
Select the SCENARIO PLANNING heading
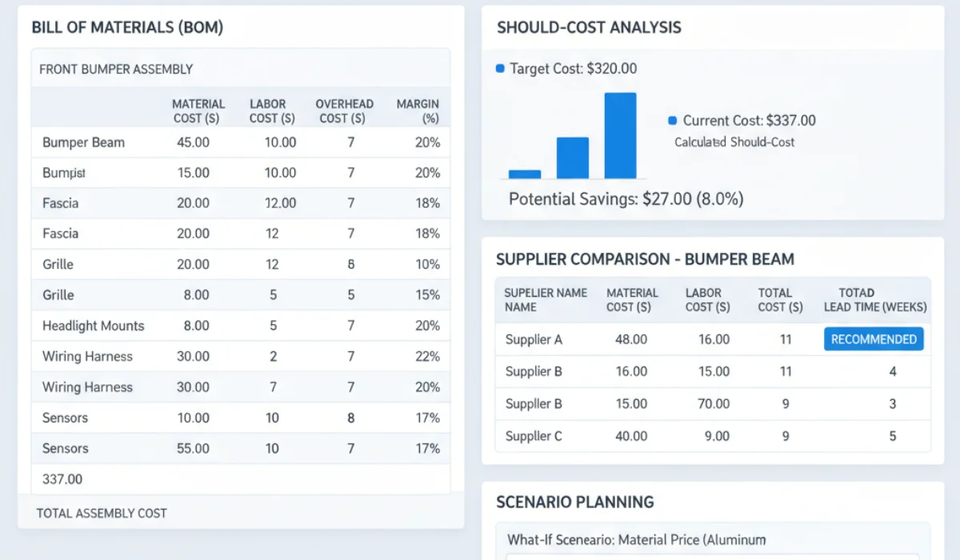[575, 502]
